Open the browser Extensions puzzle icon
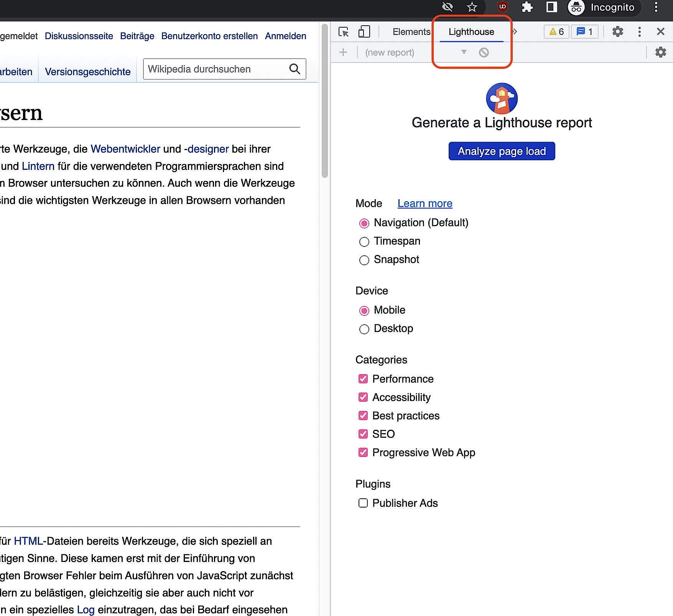673x616 pixels. click(x=527, y=7)
